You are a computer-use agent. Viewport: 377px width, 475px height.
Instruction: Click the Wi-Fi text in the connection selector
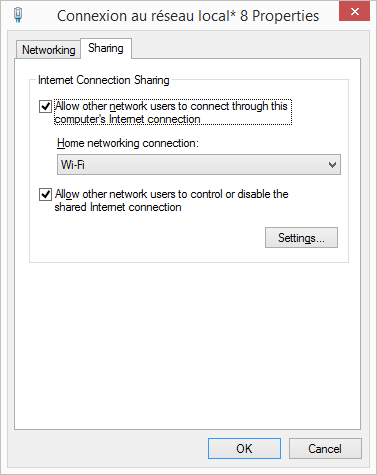click(x=72, y=165)
